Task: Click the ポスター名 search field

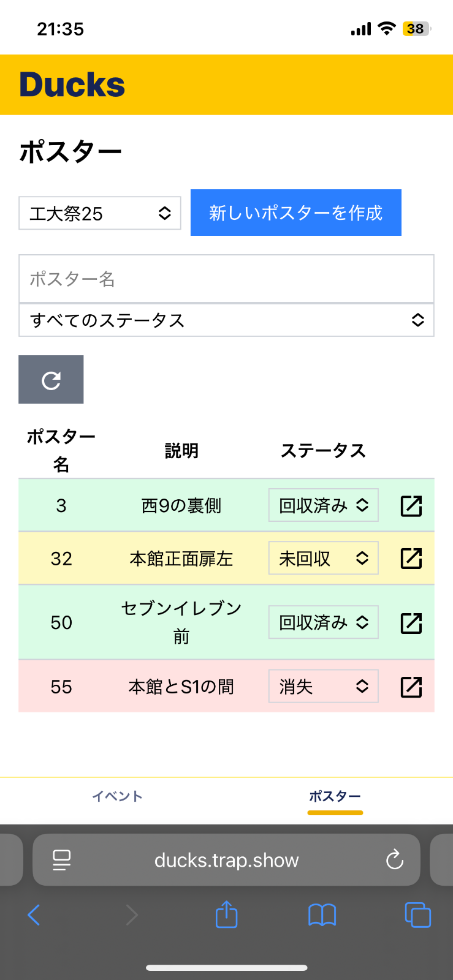Action: pyautogui.click(x=226, y=279)
